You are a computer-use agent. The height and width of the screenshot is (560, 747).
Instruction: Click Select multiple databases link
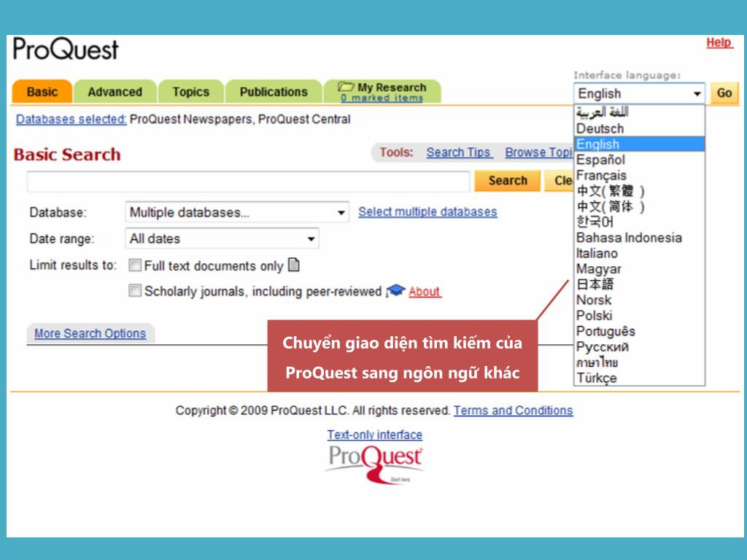(x=427, y=212)
